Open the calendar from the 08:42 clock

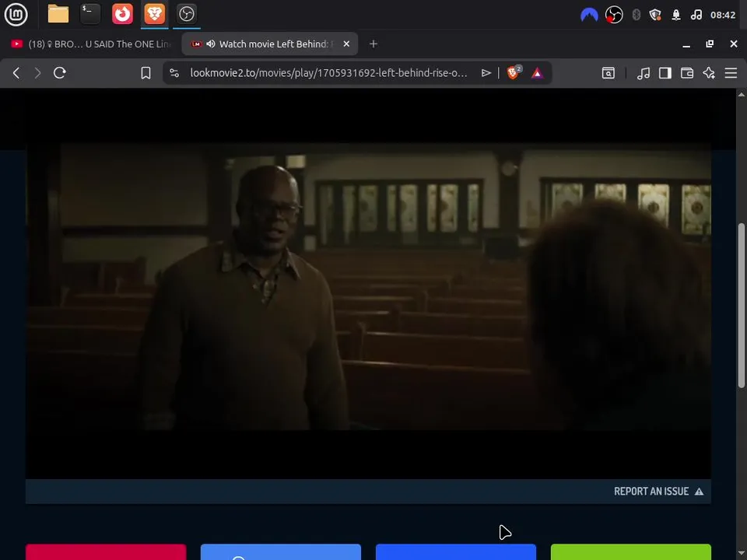[723, 15]
